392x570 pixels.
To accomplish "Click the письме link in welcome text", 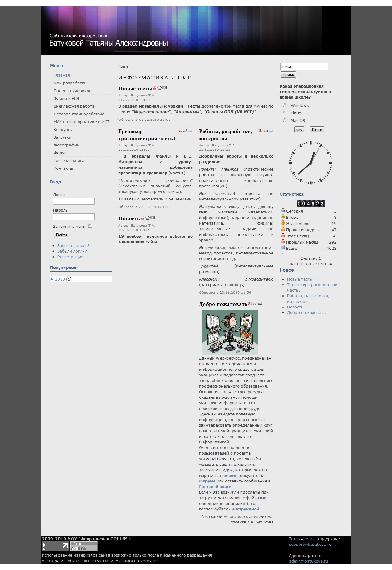I will click(230, 476).
